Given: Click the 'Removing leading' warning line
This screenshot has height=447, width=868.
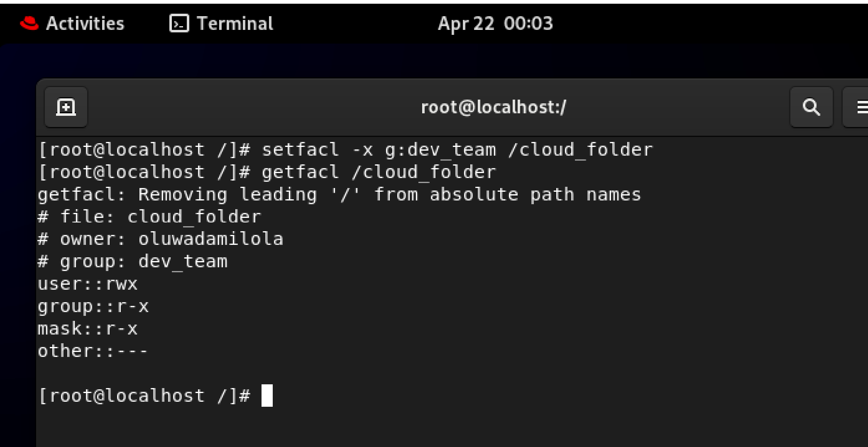Looking at the screenshot, I should [339, 194].
